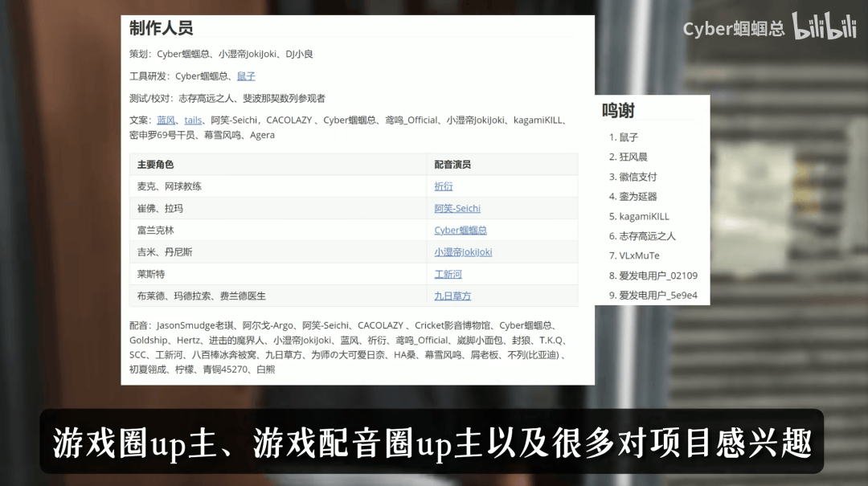Open voice actor link 祈衍
Image resolution: width=868 pixels, height=486 pixels.
444,186
